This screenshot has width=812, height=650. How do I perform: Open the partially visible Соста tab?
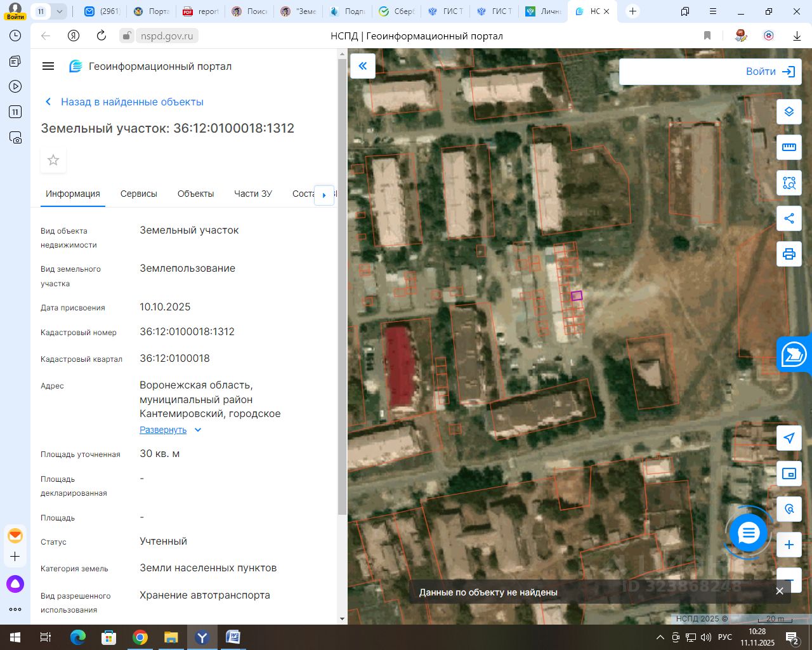coord(303,194)
